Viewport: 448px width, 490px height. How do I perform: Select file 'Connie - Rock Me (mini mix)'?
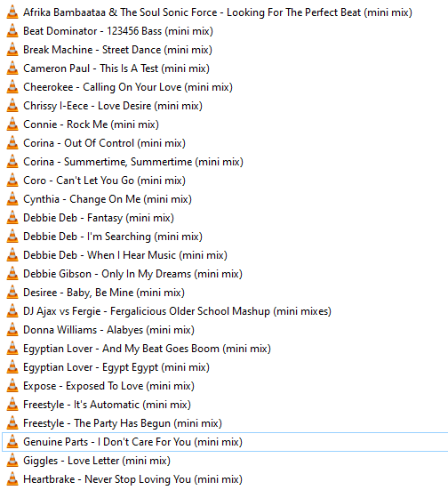click(92, 125)
